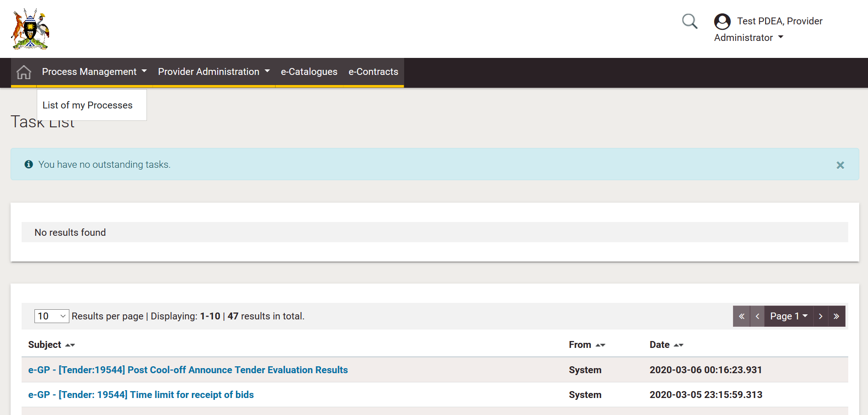Expand the Page 1 selector dropdown
Image resolution: width=868 pixels, height=415 pixels.
tap(789, 316)
